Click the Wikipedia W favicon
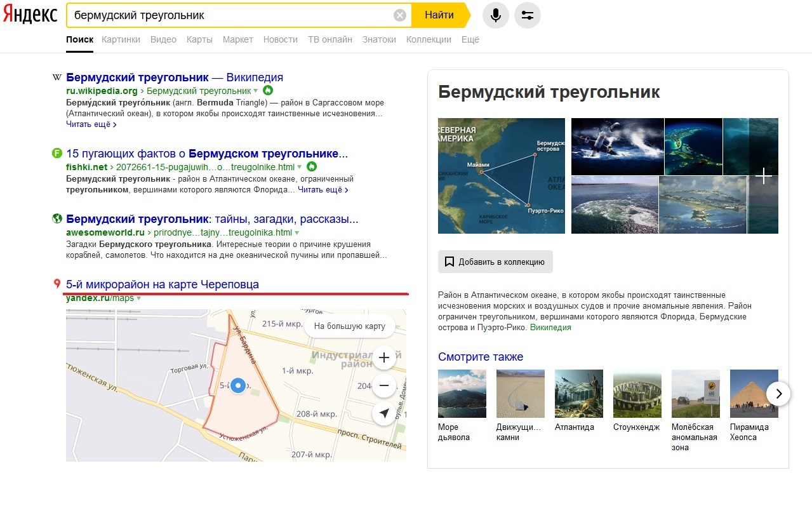Screen dimensions: 812x508 57,77
